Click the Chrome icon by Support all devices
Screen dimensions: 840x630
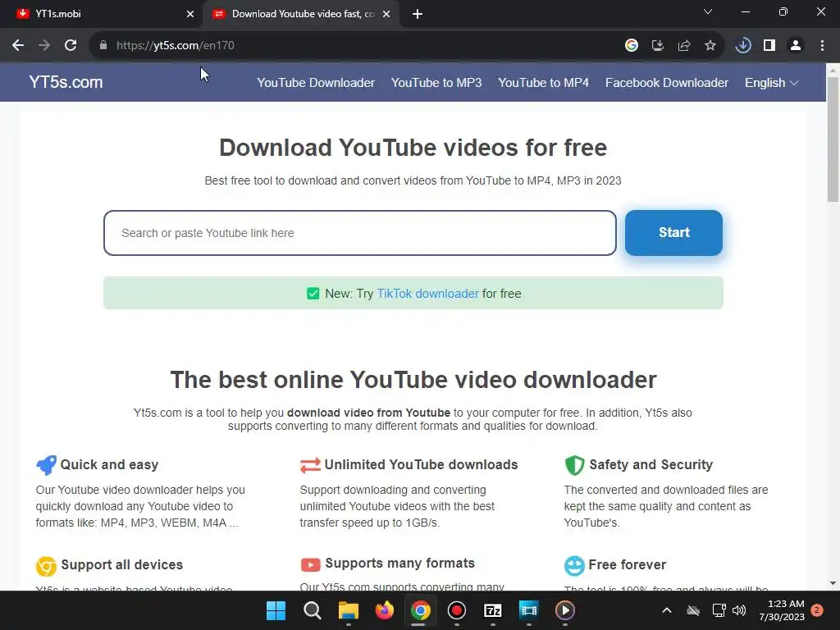[x=46, y=566]
